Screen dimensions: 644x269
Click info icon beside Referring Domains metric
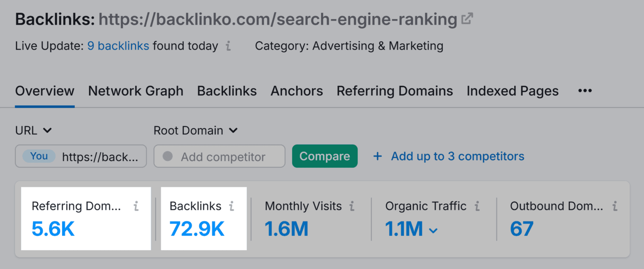point(136,206)
